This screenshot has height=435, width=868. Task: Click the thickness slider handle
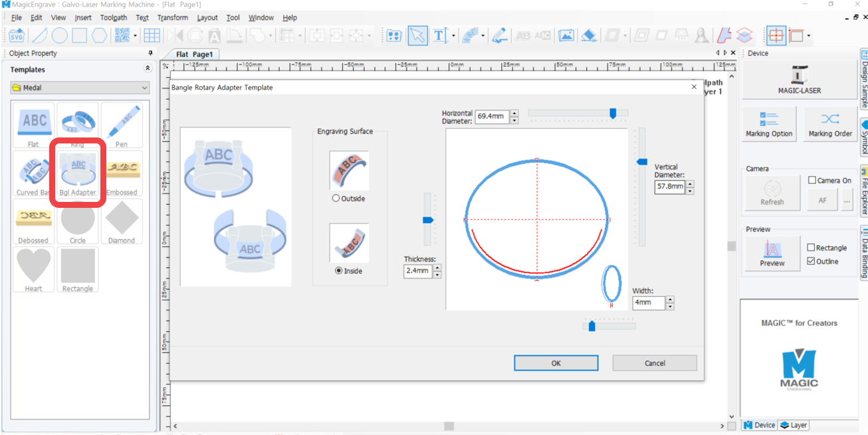click(428, 220)
